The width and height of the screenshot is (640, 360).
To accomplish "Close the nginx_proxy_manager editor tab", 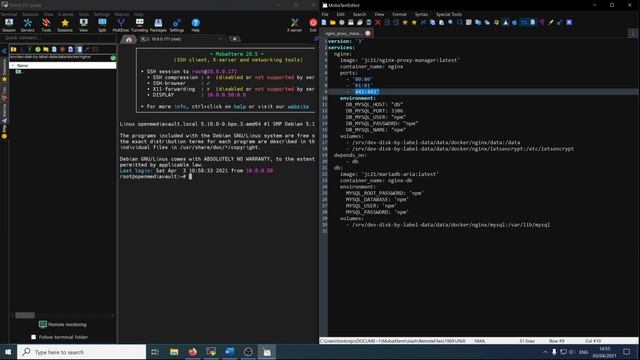I will [x=368, y=33].
